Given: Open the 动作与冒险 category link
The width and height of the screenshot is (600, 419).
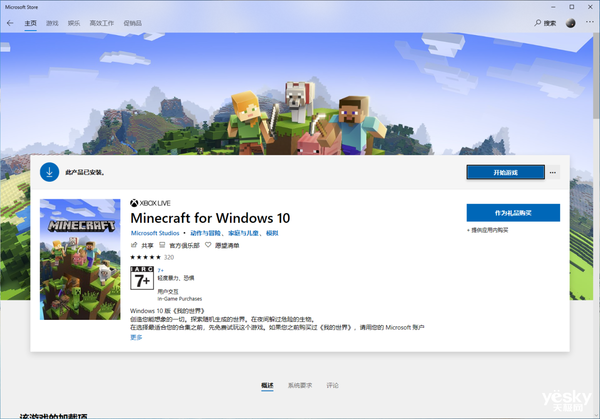Looking at the screenshot, I should (205, 233).
